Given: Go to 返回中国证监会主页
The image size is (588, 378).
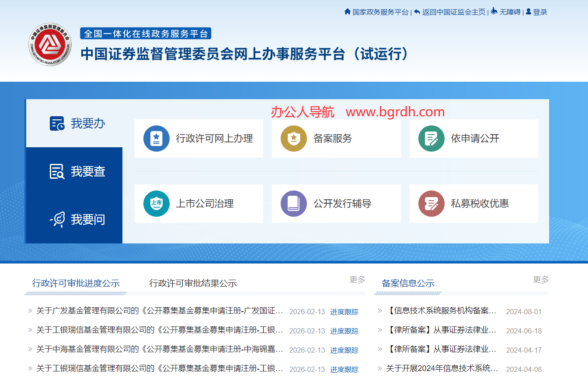Looking at the screenshot, I should [x=454, y=12].
